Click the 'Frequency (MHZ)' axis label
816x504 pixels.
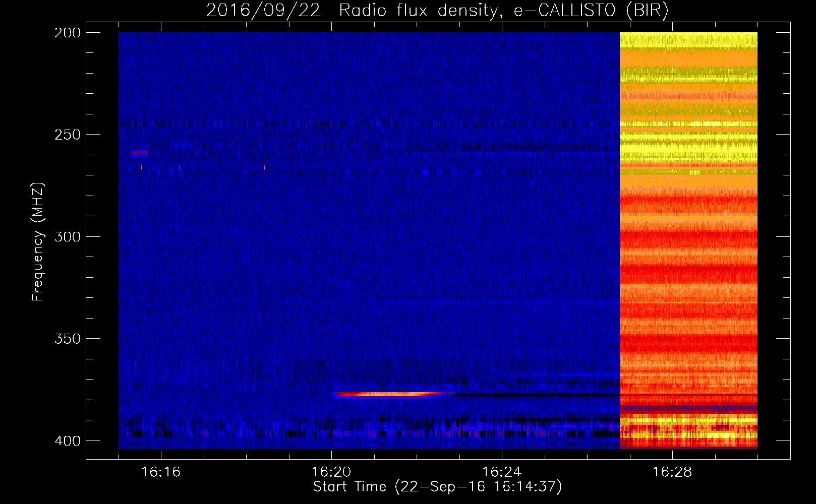(x=38, y=242)
